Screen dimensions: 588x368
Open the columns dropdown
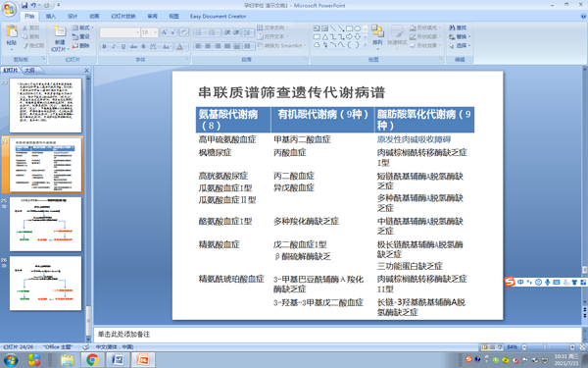pyautogui.click(x=248, y=46)
